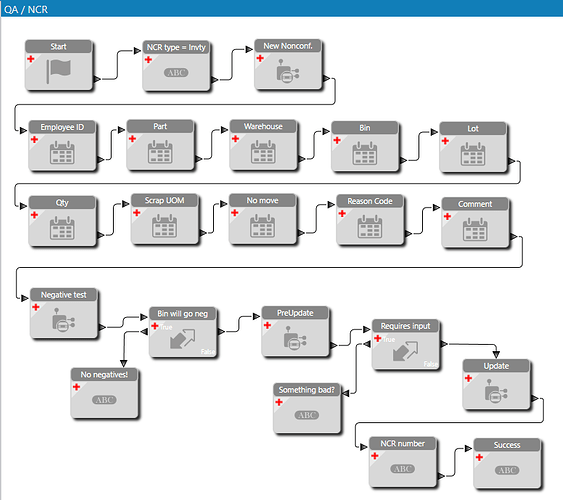The width and height of the screenshot is (563, 500).
Task: Select the ABC icon in Something bad? node
Action: (307, 415)
